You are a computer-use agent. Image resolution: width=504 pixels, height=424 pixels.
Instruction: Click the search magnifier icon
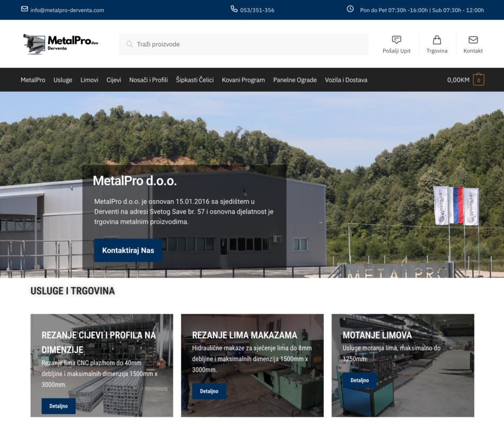(x=129, y=44)
